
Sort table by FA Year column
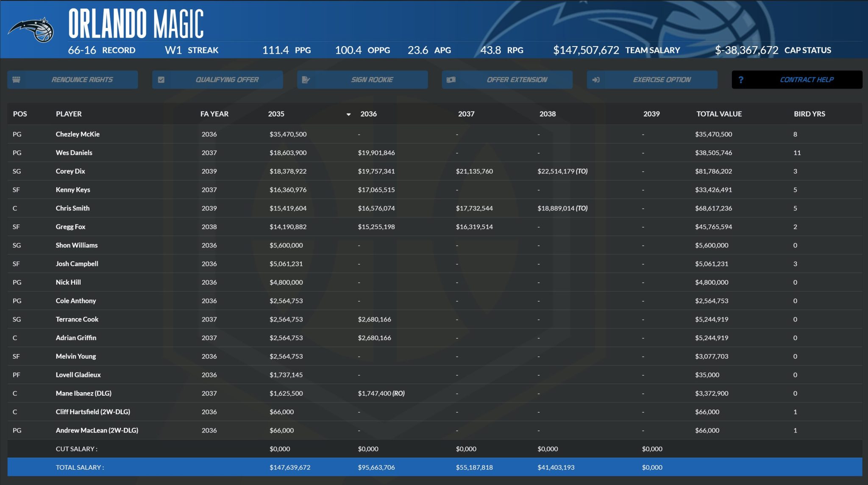click(214, 114)
